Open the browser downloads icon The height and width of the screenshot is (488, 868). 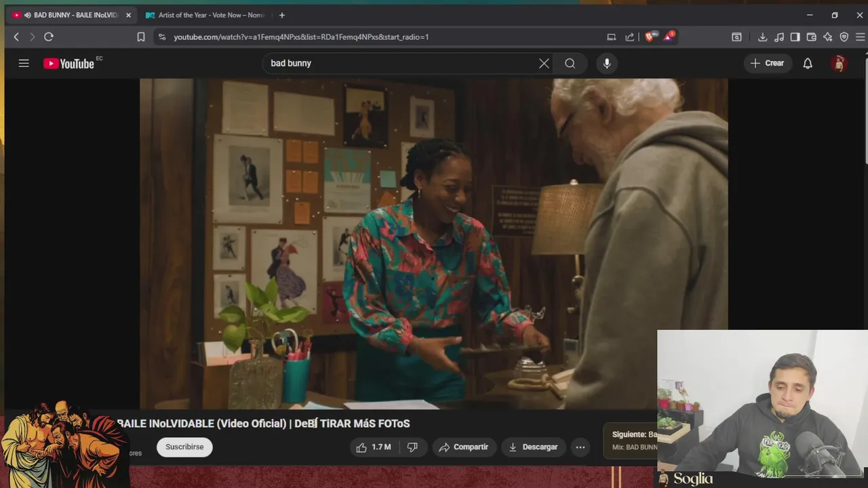click(762, 37)
